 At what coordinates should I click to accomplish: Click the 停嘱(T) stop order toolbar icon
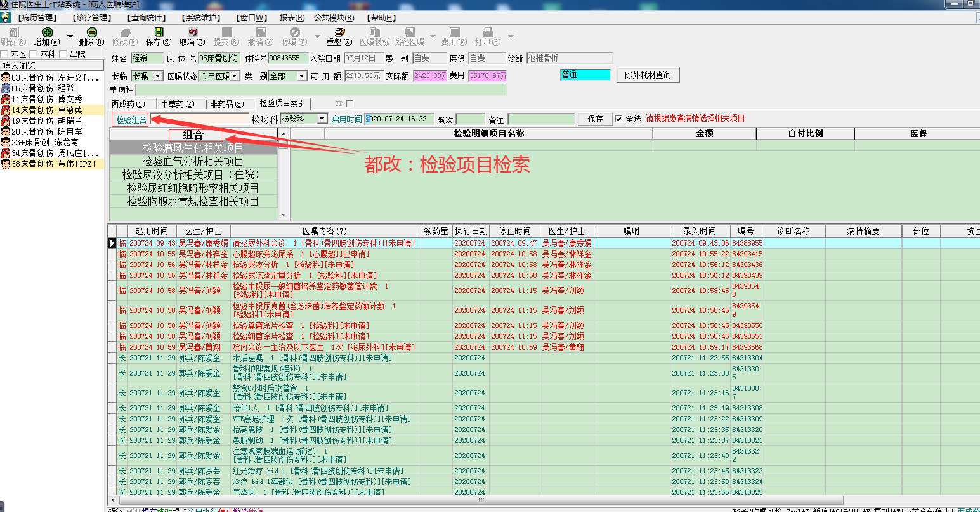pyautogui.click(x=294, y=32)
